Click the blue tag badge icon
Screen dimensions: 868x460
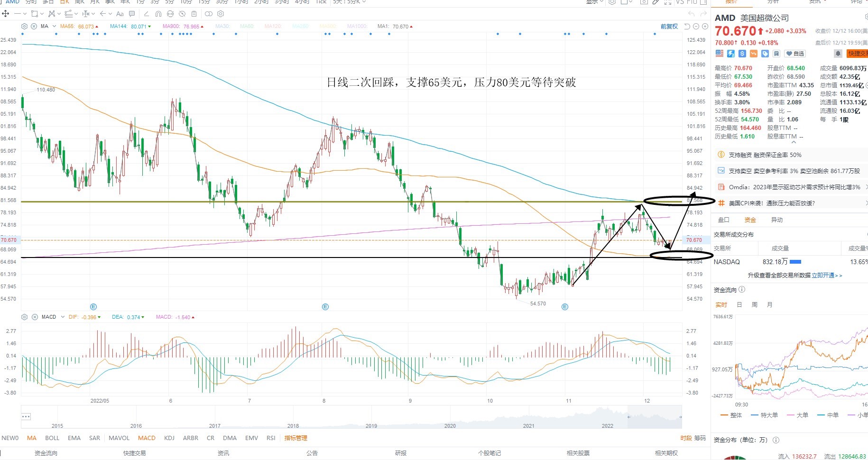[765, 54]
